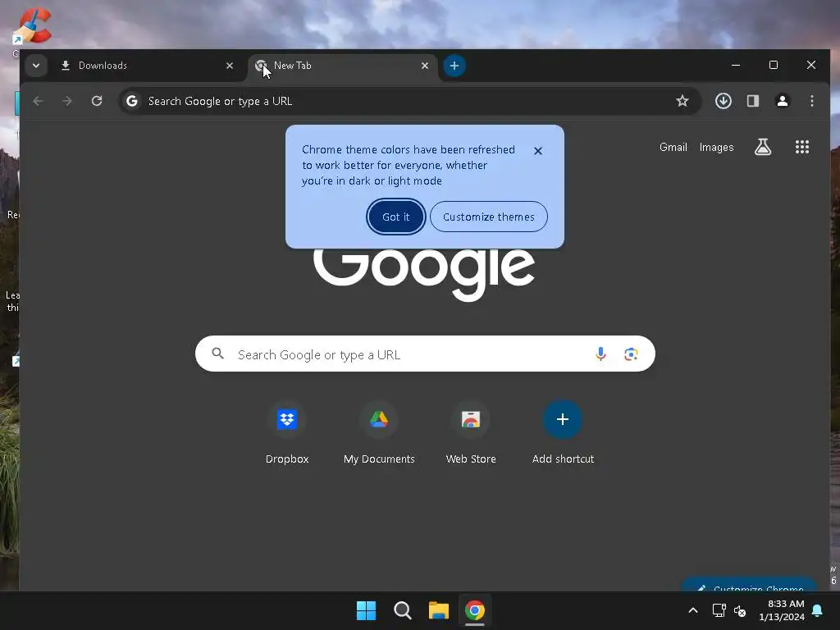This screenshot has height=630, width=840.
Task: Dismiss the theme colors popup
Action: [538, 151]
